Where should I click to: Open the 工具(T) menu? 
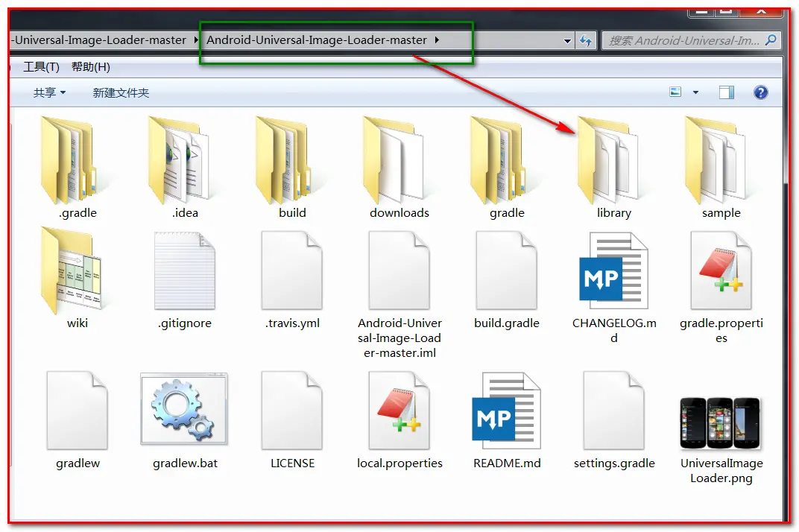[x=41, y=67]
